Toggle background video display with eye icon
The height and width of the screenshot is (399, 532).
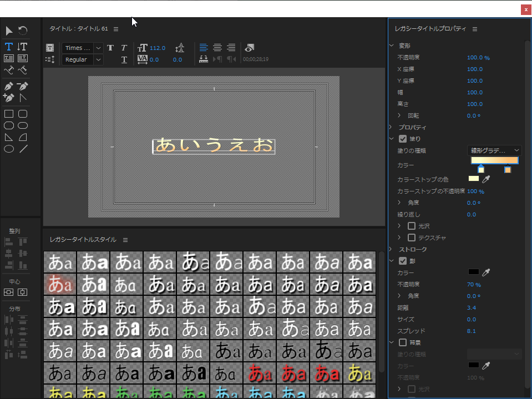pyautogui.click(x=249, y=47)
